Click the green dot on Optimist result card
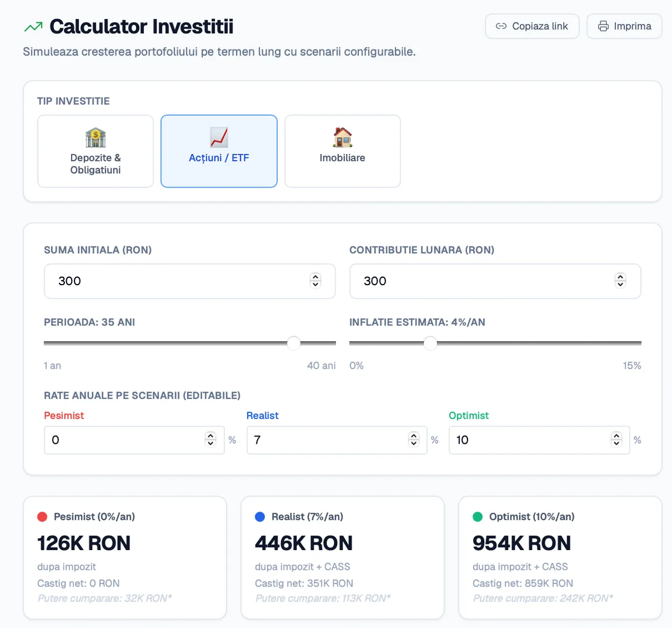Image resolution: width=672 pixels, height=628 pixels. click(478, 517)
